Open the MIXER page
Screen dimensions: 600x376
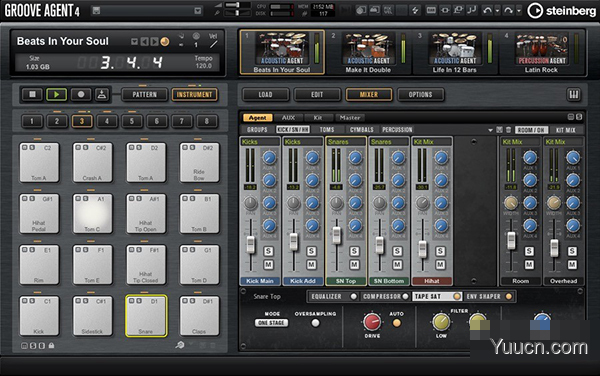coord(368,94)
